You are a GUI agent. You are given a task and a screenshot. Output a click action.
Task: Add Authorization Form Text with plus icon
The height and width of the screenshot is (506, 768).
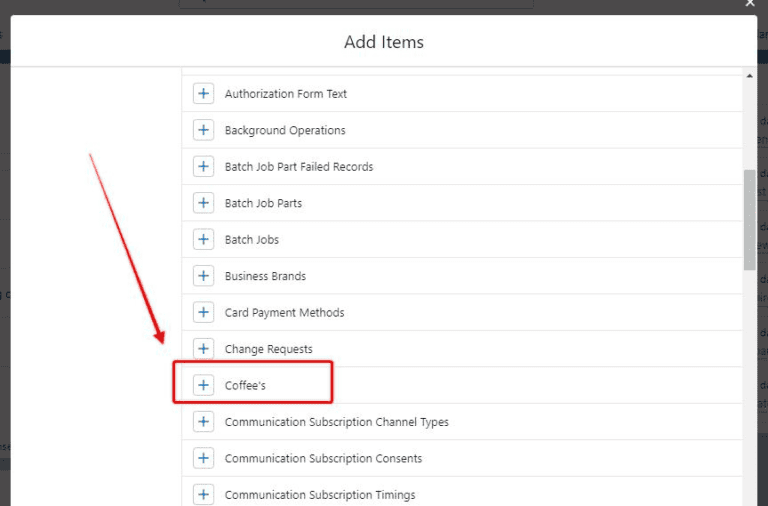[203, 94]
